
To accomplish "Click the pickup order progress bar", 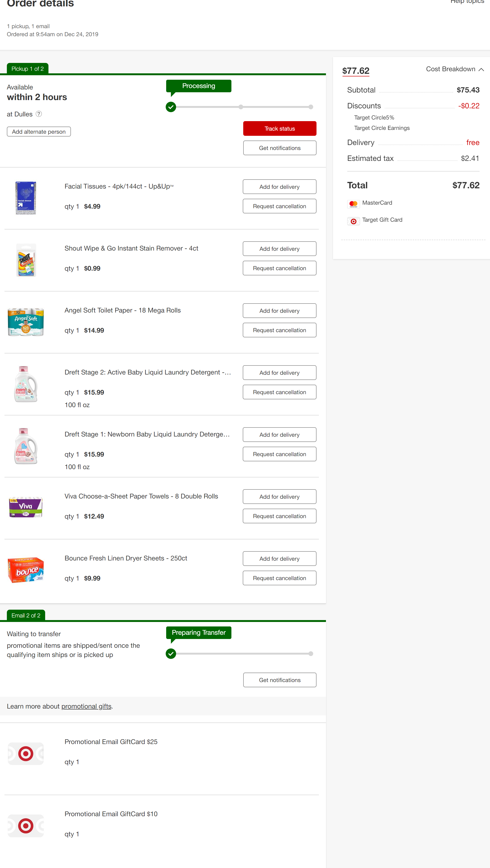I will click(240, 107).
